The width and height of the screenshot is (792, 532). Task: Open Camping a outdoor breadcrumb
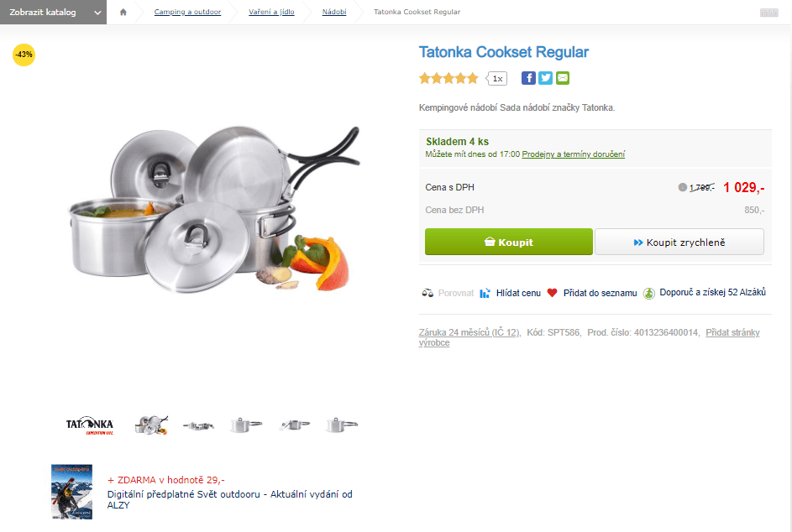coord(187,12)
